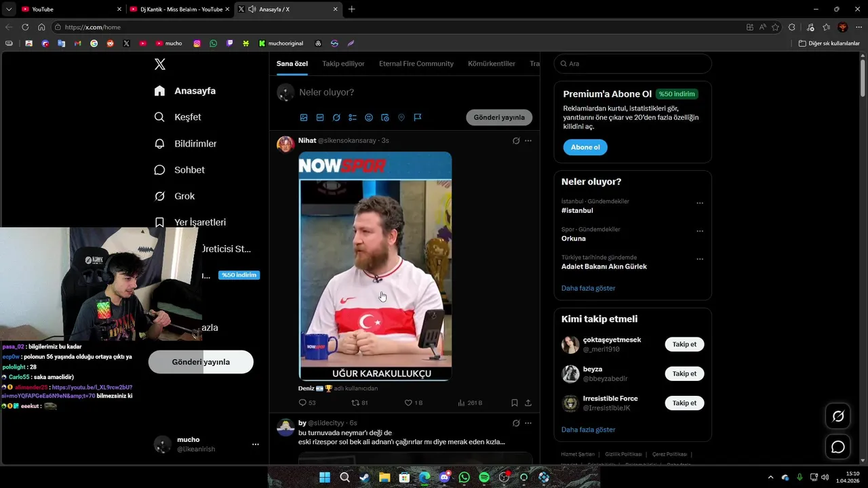Open floating chat messages button
Image resolution: width=868 pixels, height=488 pixels.
838,447
